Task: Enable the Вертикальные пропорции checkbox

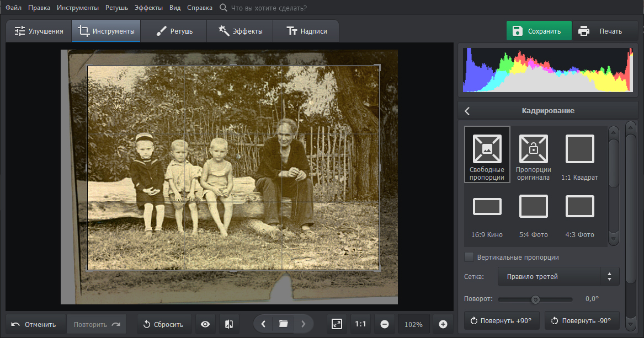Action: click(469, 257)
